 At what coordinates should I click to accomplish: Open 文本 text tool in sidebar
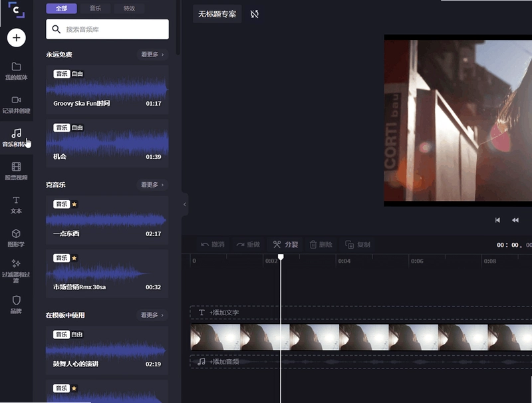tap(16, 205)
